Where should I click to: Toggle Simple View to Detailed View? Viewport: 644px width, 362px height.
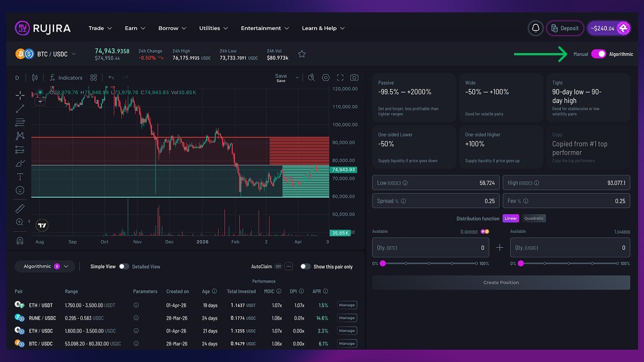click(x=124, y=267)
